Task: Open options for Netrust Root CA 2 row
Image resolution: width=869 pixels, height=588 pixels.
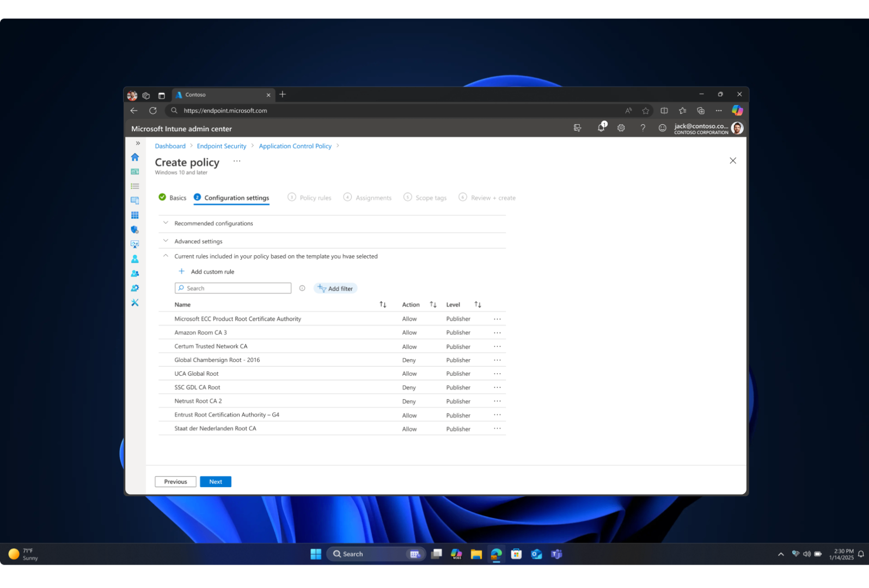Action: [497, 401]
